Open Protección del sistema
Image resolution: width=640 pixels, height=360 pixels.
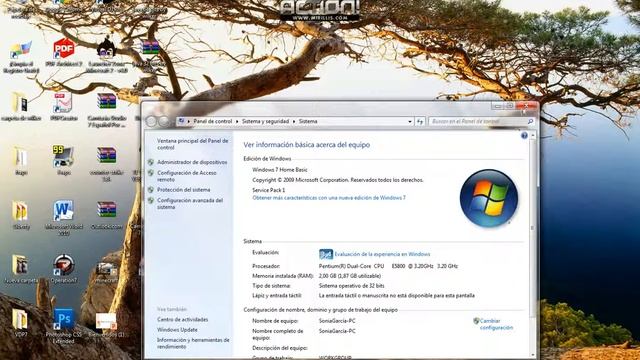point(184,190)
